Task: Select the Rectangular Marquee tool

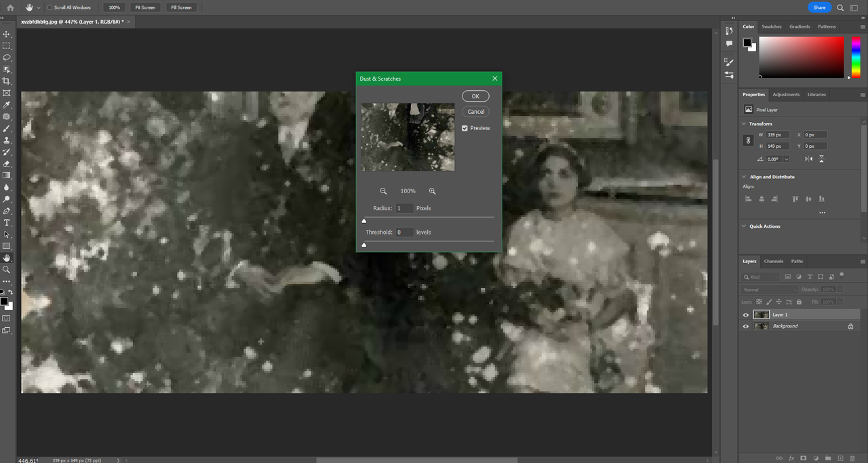Action: pos(7,45)
